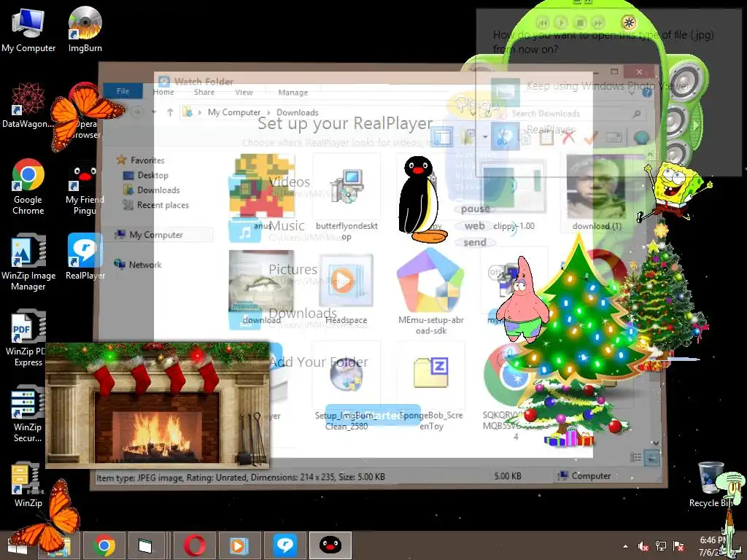Open the Action Center flag icon
Viewport: 747px width, 560px height.
click(x=678, y=546)
